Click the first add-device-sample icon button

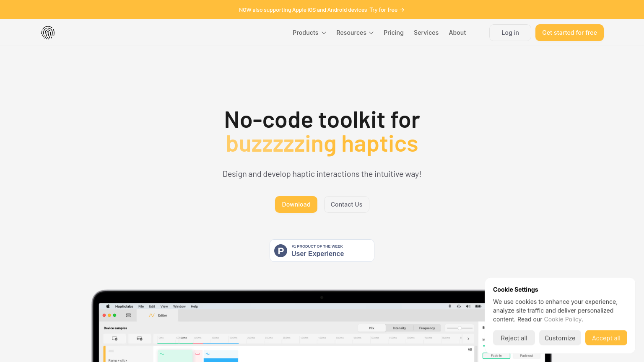(x=115, y=339)
